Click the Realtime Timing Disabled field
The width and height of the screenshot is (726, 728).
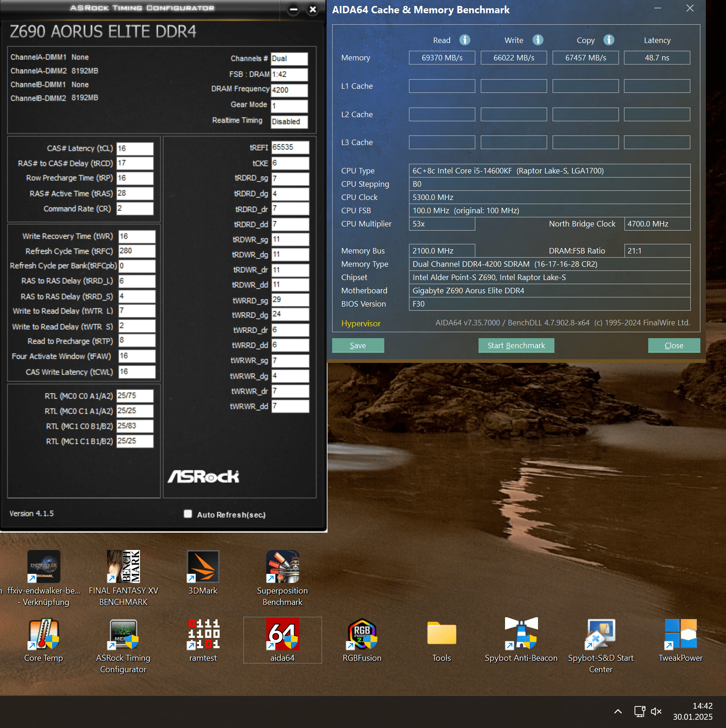coord(289,122)
